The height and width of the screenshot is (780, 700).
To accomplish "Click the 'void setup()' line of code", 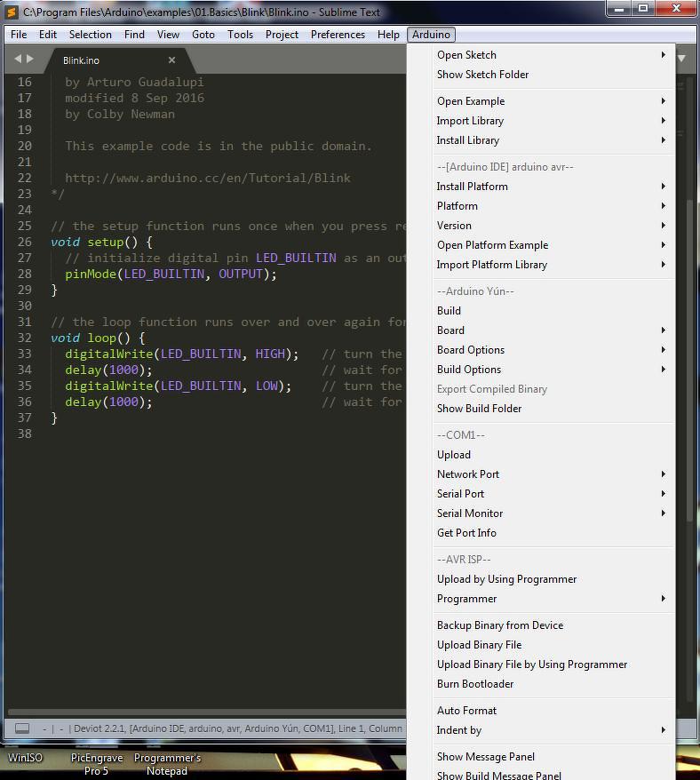I will (x=101, y=243).
